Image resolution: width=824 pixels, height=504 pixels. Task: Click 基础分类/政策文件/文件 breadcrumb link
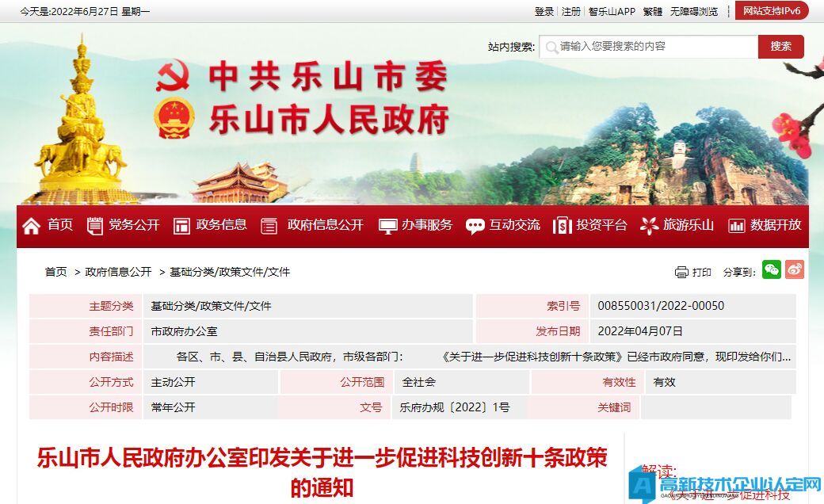(230, 272)
